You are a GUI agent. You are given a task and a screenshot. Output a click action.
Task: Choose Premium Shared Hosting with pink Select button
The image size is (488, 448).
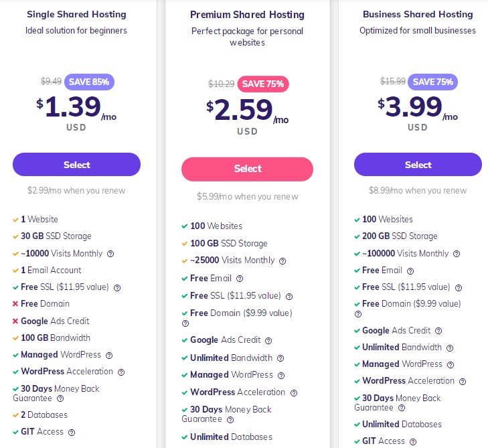tap(247, 169)
